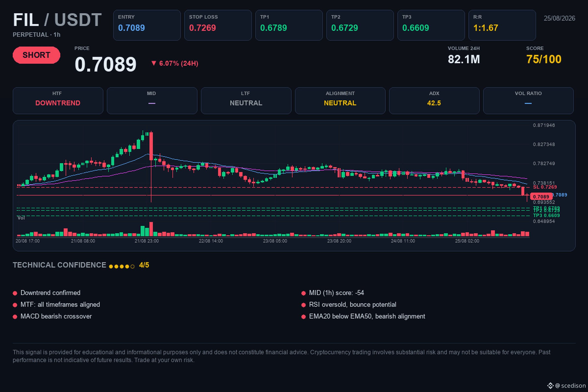Open the MID indicator card
This screenshot has height=392, width=588.
click(152, 100)
